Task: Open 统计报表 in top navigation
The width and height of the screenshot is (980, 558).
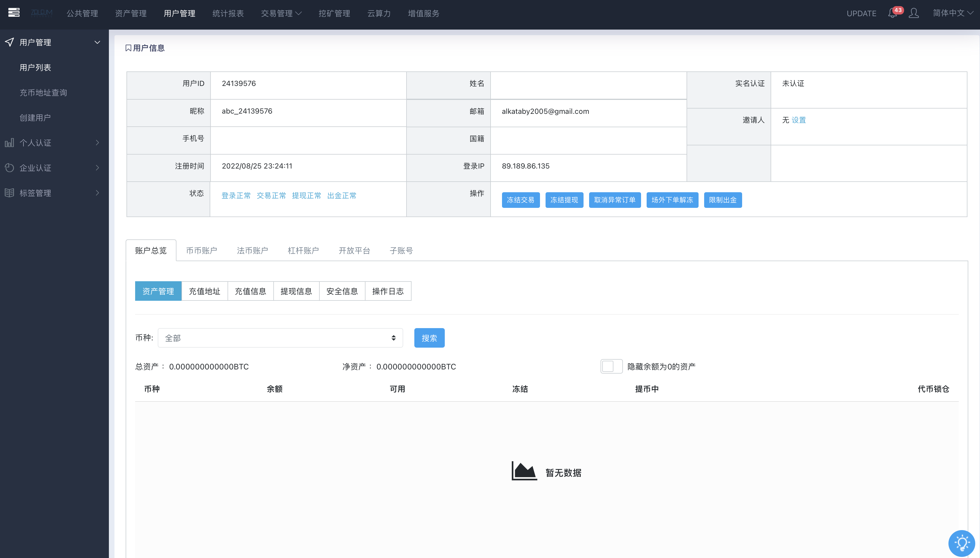Action: (228, 13)
